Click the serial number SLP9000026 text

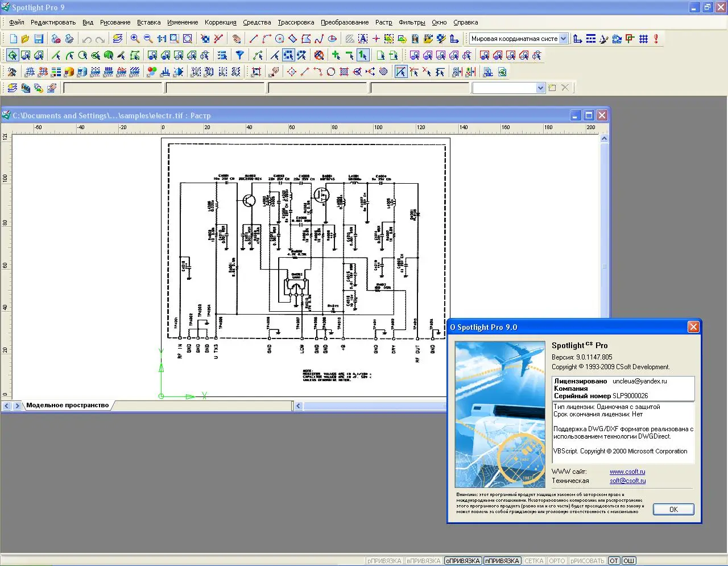point(630,396)
